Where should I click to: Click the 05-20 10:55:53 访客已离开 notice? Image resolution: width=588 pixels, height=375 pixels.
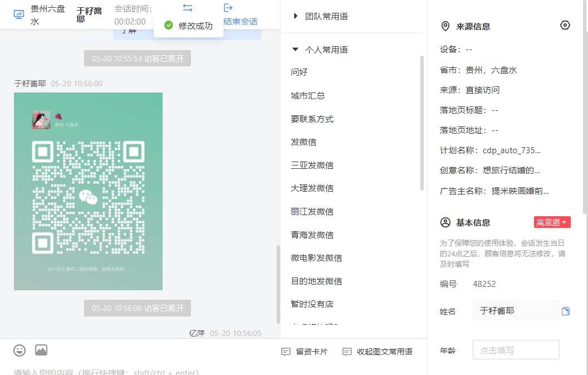click(138, 58)
